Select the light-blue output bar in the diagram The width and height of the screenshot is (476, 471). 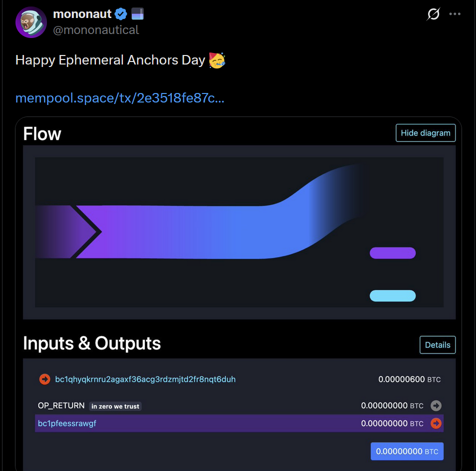(x=393, y=296)
